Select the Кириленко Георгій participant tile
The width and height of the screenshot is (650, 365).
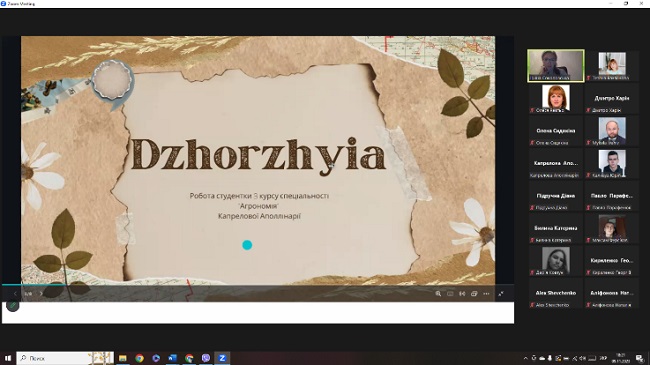click(x=612, y=260)
